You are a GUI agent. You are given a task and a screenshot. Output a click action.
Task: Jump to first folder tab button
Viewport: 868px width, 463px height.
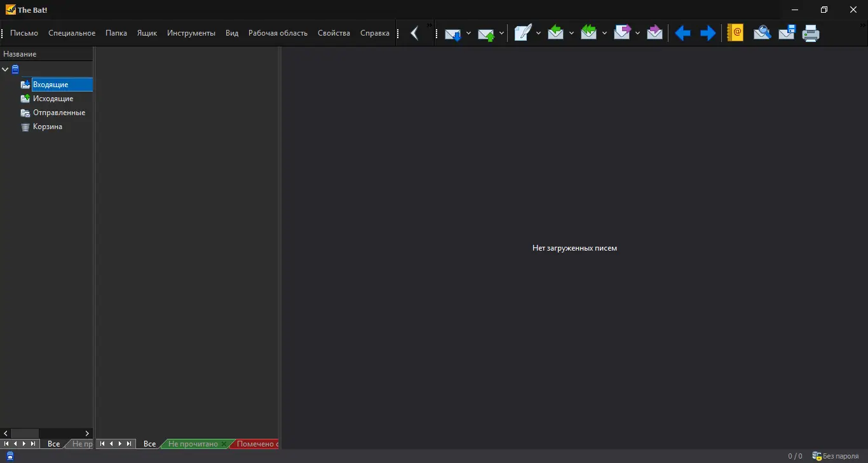pyautogui.click(x=6, y=444)
